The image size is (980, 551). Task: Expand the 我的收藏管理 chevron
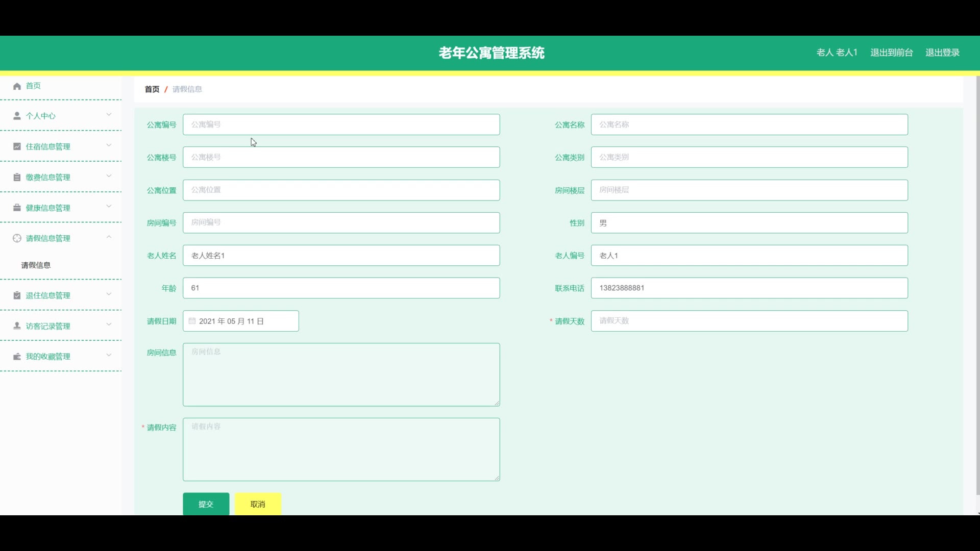point(109,356)
